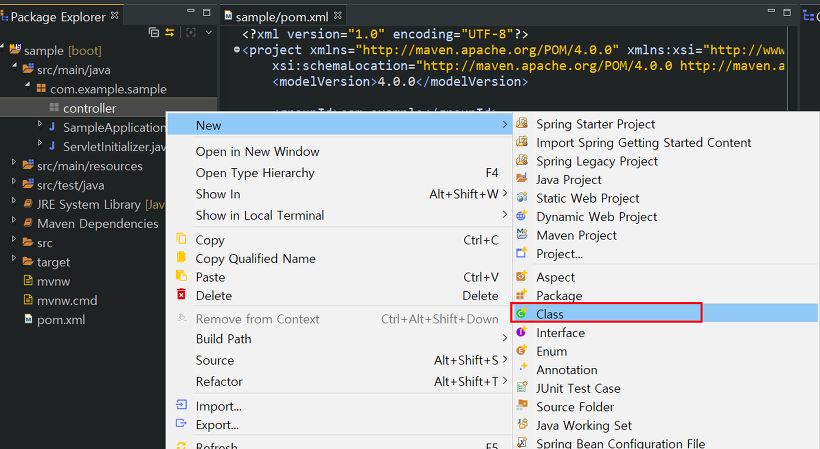Click the Project... icon
Screen dimensions: 820x449
521,252
